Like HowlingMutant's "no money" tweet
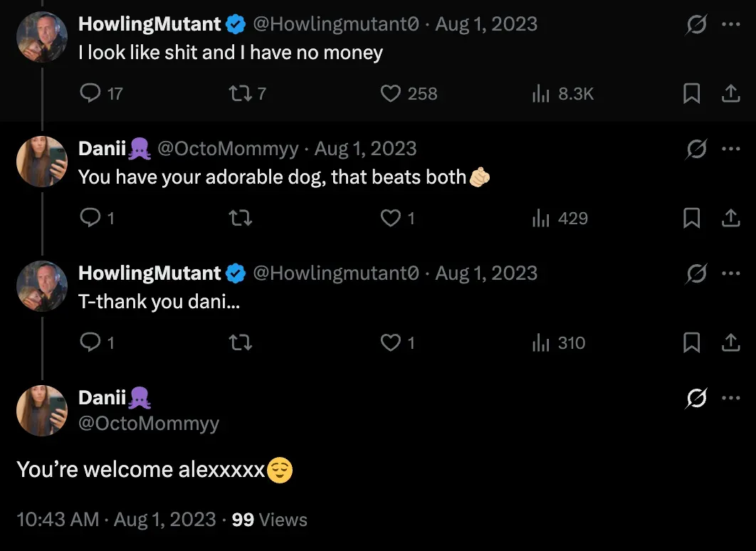This screenshot has height=551, width=756. coord(389,93)
